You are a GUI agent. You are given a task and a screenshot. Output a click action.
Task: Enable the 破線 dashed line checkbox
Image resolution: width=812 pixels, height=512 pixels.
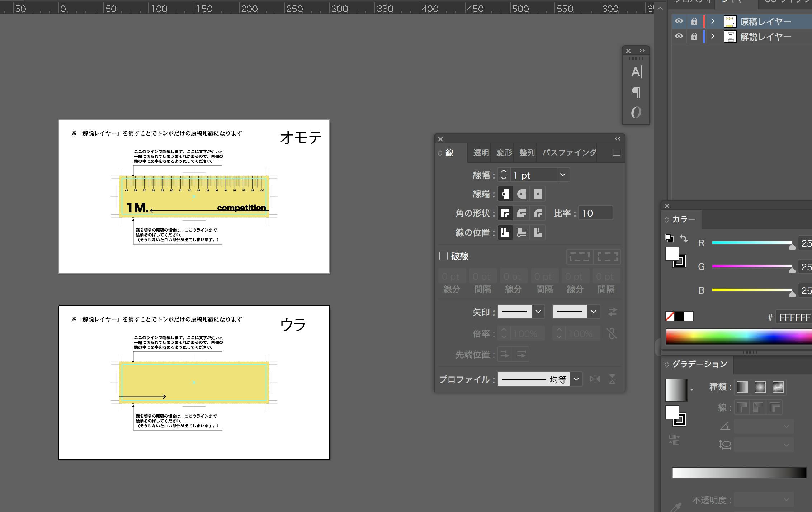443,256
